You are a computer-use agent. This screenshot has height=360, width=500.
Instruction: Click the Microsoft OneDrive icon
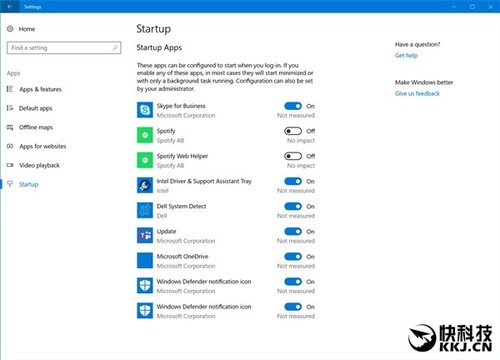[145, 261]
